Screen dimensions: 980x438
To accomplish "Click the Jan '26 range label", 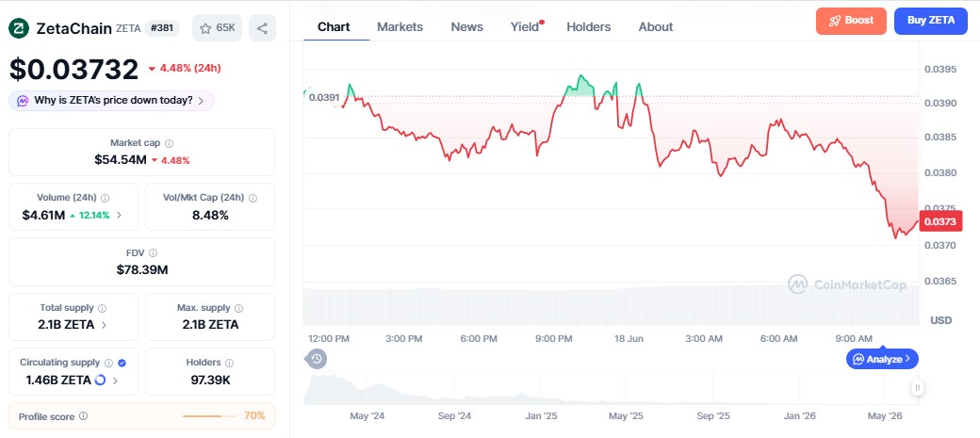I will 800,416.
